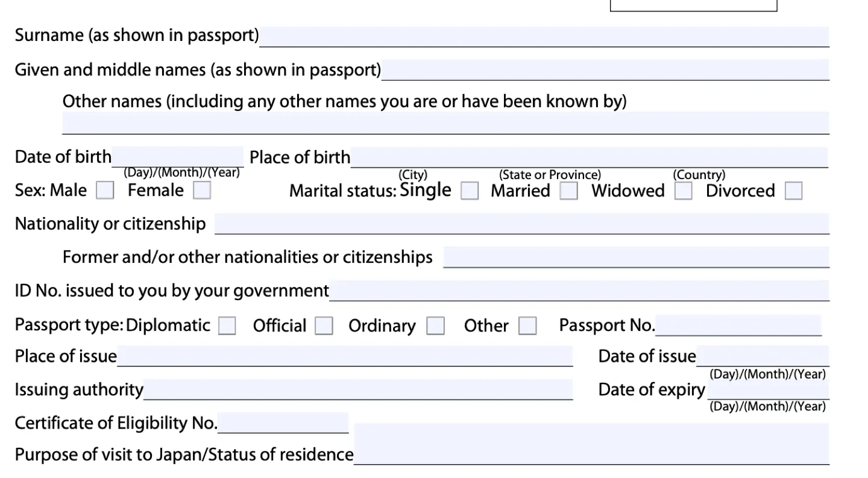868x478 pixels.
Task: Select the Widowed checkbox
Action: point(683,191)
